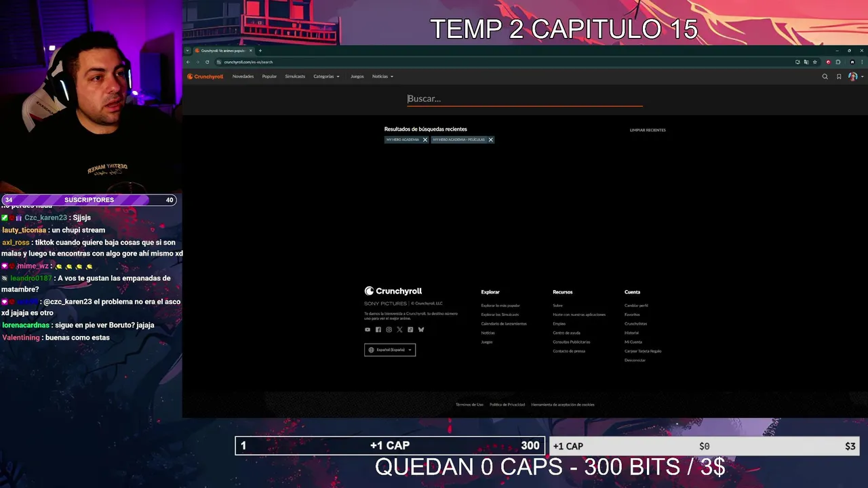The height and width of the screenshot is (488, 868).
Task: Close the Crunchyroll browser tab
Action: [251, 50]
